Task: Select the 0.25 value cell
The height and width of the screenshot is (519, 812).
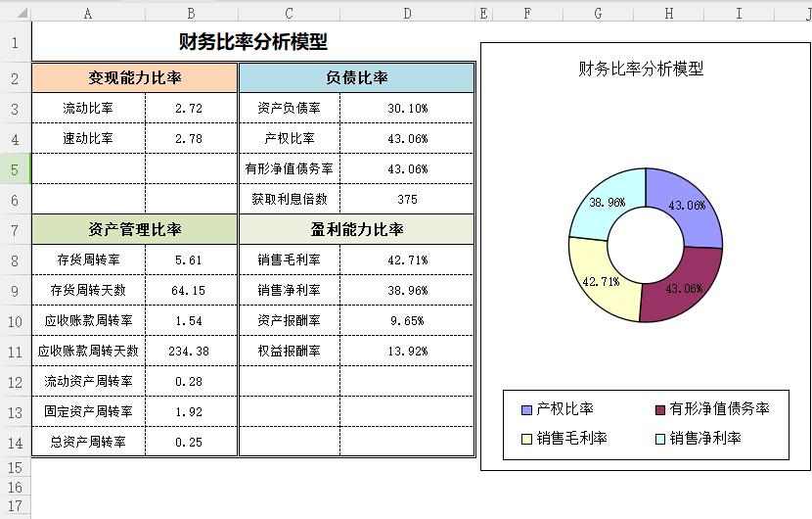Action: tap(191, 442)
